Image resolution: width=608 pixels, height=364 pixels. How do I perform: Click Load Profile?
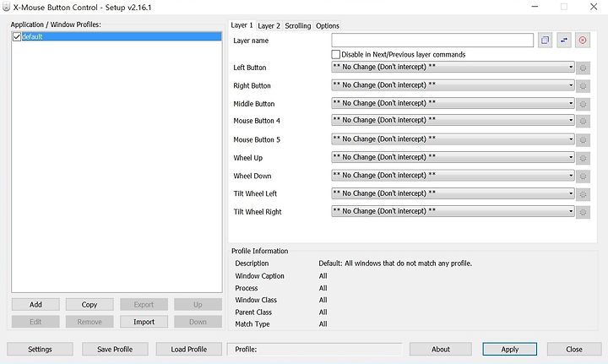point(189,350)
